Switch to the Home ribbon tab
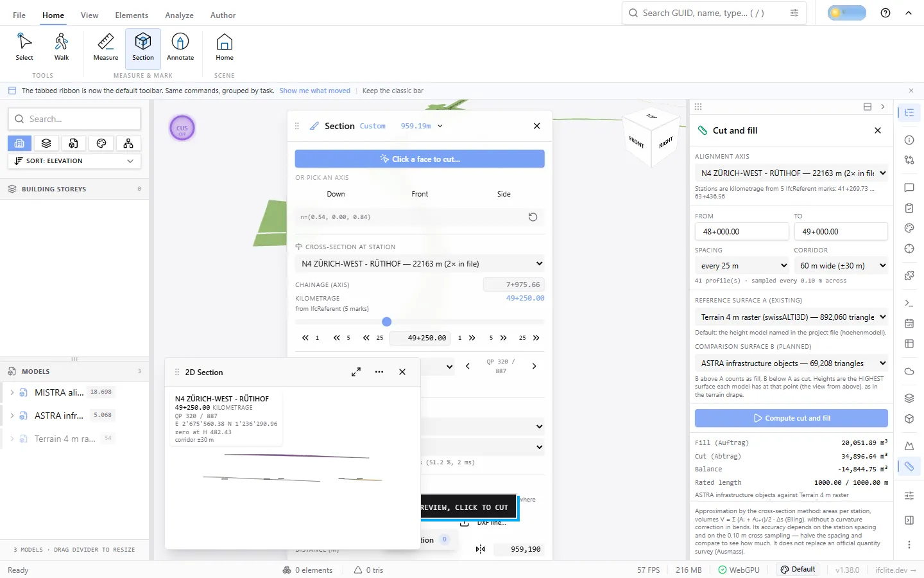 tap(53, 15)
